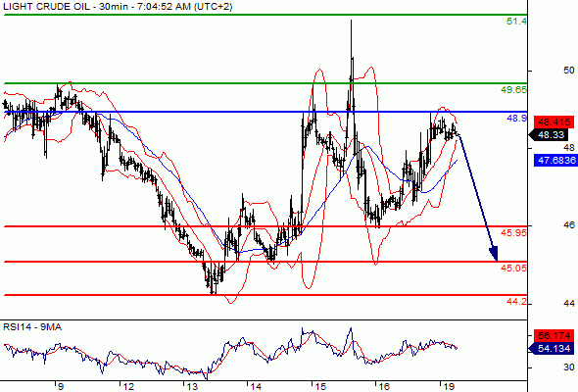This screenshot has height=392, width=578.
Task: Click the date 12 axis marker
Action: (x=128, y=386)
